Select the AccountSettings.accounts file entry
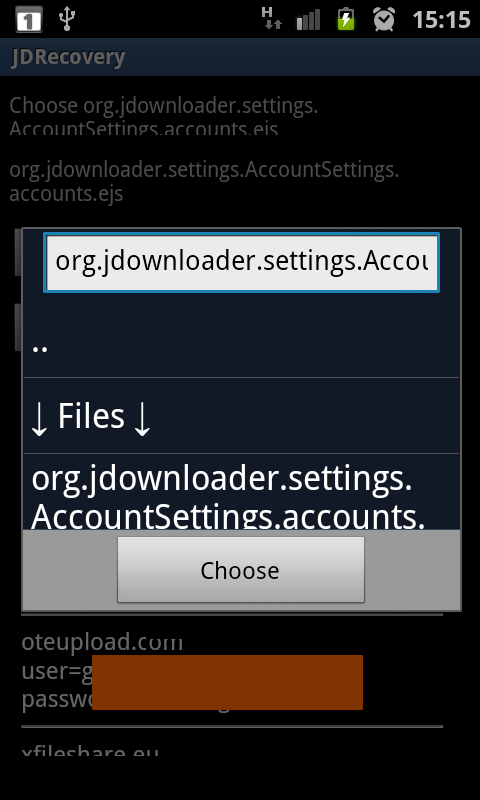480x800 pixels. tap(241, 492)
